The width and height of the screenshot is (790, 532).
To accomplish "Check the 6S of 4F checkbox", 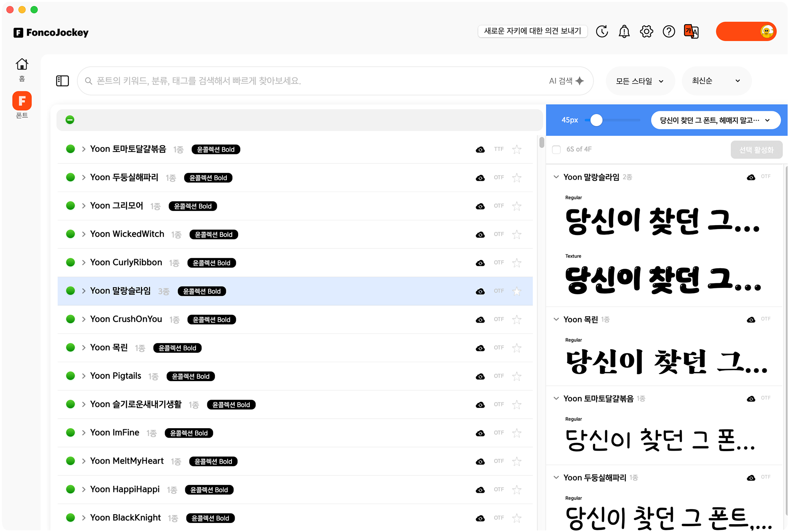I will 556,150.
